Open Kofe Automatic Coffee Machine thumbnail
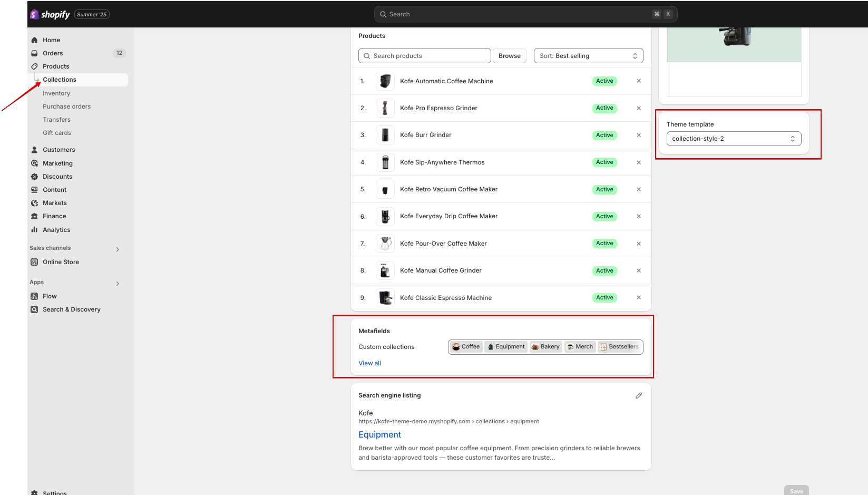868x495 pixels. click(x=385, y=81)
